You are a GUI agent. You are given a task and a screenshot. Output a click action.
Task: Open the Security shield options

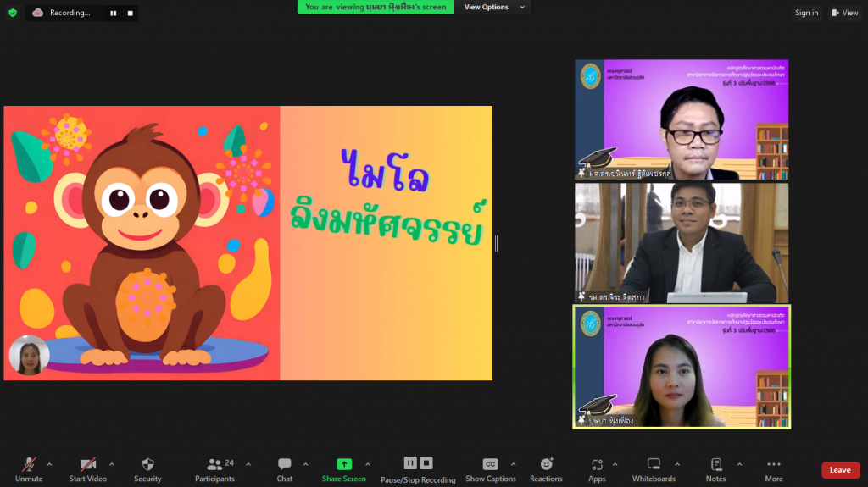[x=147, y=469]
